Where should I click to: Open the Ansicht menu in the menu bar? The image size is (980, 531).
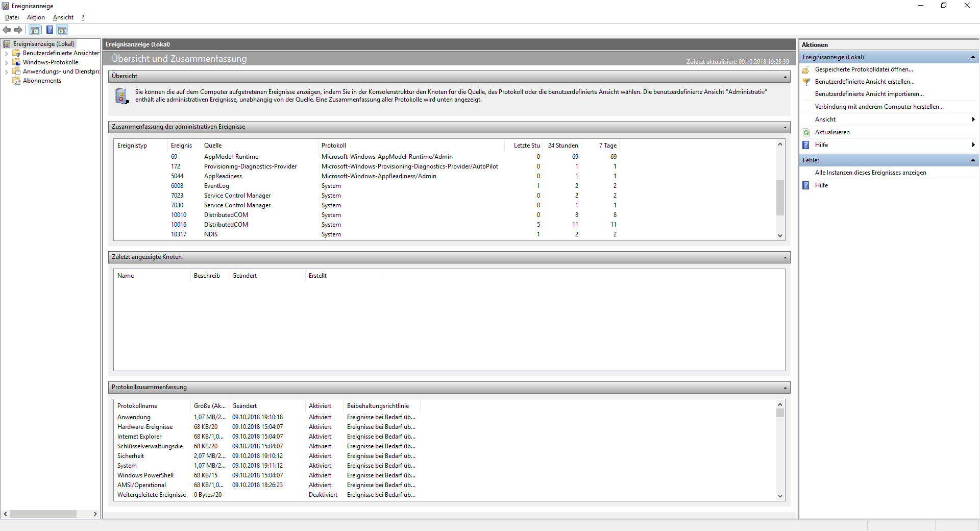pos(63,17)
